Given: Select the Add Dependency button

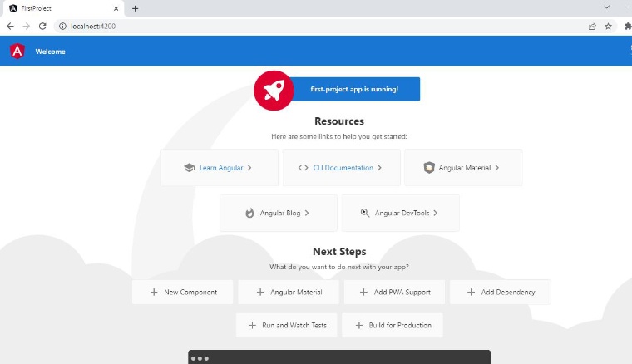Looking at the screenshot, I should (x=501, y=292).
